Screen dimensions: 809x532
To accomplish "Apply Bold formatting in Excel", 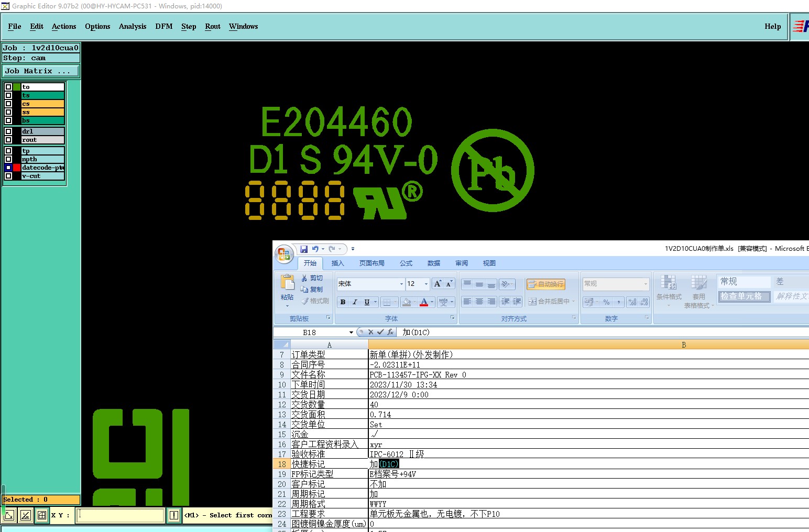I will (343, 302).
